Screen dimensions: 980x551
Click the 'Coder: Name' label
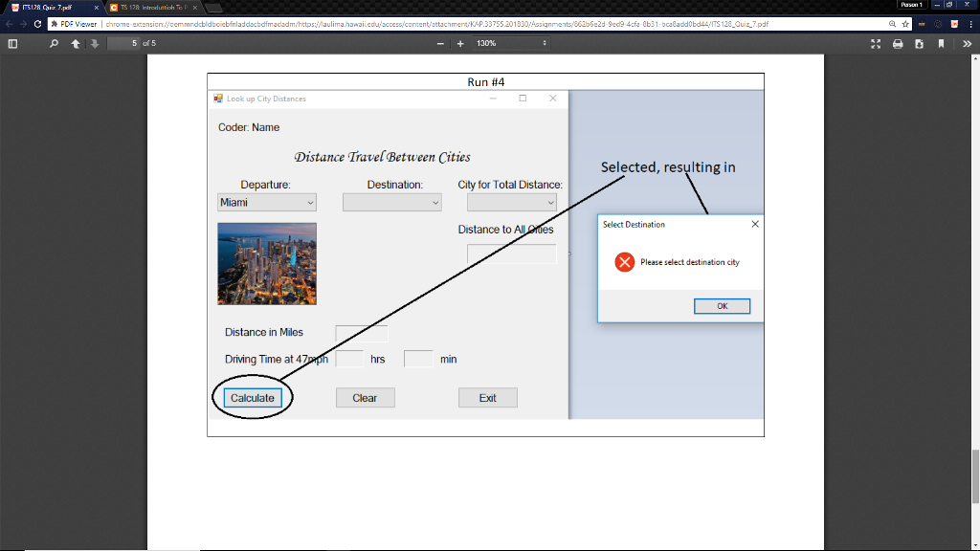click(249, 127)
